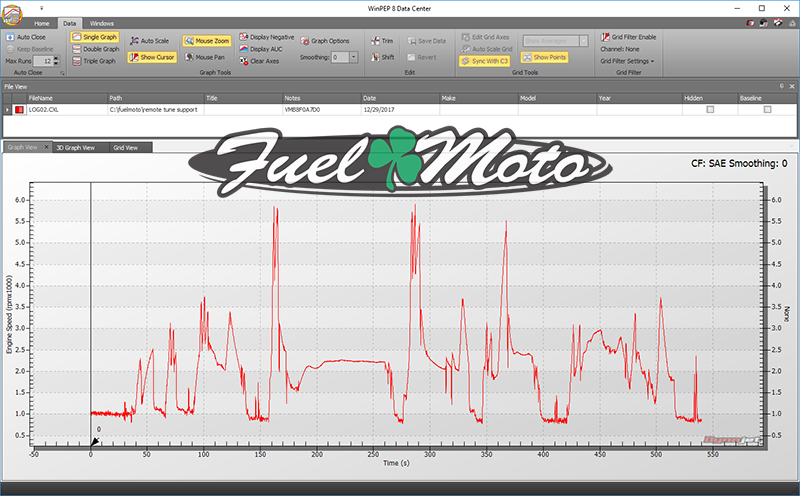Close the Graph View tab
This screenshot has width=800, height=496.
point(46,147)
